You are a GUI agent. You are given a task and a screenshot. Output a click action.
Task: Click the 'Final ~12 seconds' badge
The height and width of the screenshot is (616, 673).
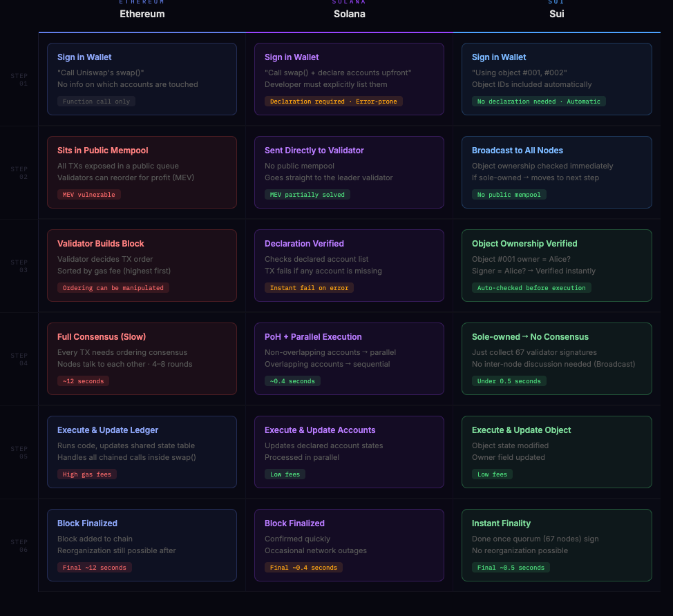point(95,567)
